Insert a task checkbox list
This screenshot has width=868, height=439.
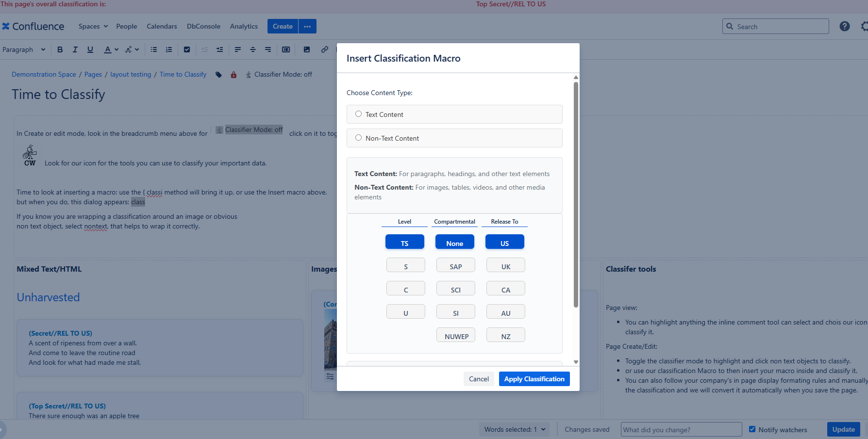(187, 49)
